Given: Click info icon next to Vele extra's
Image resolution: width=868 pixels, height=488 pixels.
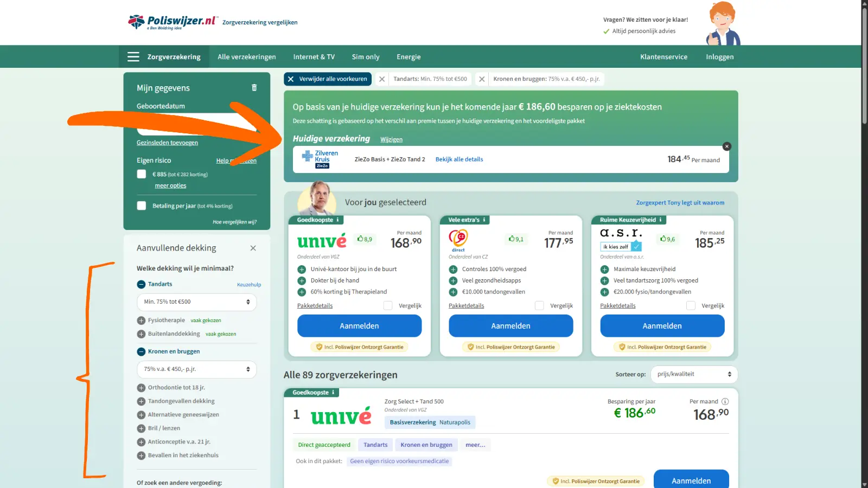Looking at the screenshot, I should pyautogui.click(x=484, y=220).
